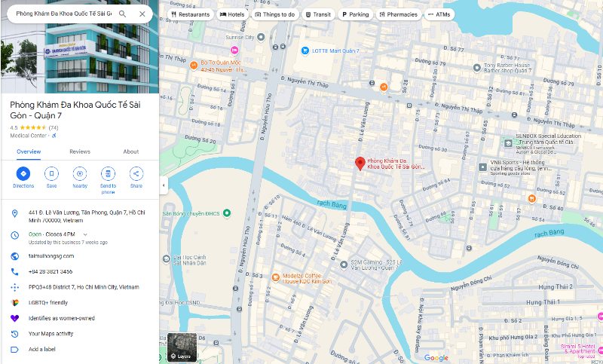Switch to the Reviews tab
The height and width of the screenshot is (364, 603).
point(80,151)
